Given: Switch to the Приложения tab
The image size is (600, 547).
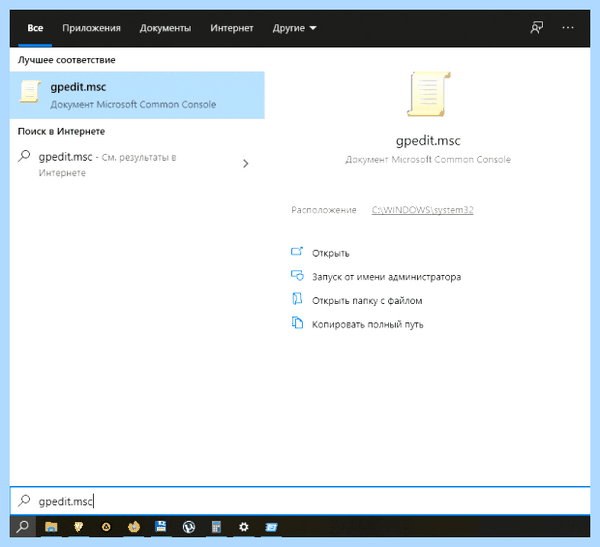Looking at the screenshot, I should point(91,28).
